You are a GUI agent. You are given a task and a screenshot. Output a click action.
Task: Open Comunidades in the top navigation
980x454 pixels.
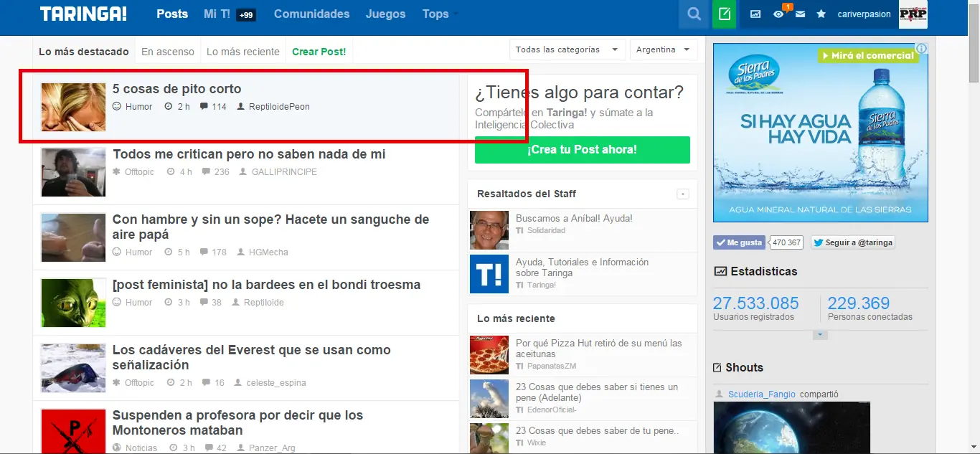point(311,14)
